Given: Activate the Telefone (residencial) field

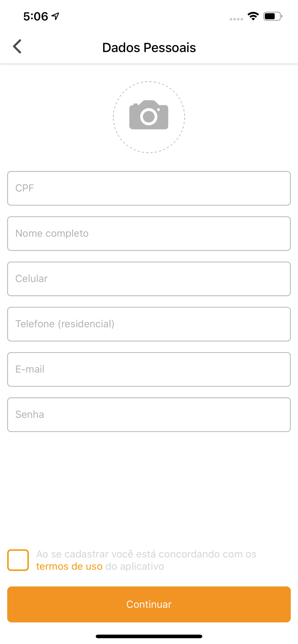Looking at the screenshot, I should click(149, 324).
